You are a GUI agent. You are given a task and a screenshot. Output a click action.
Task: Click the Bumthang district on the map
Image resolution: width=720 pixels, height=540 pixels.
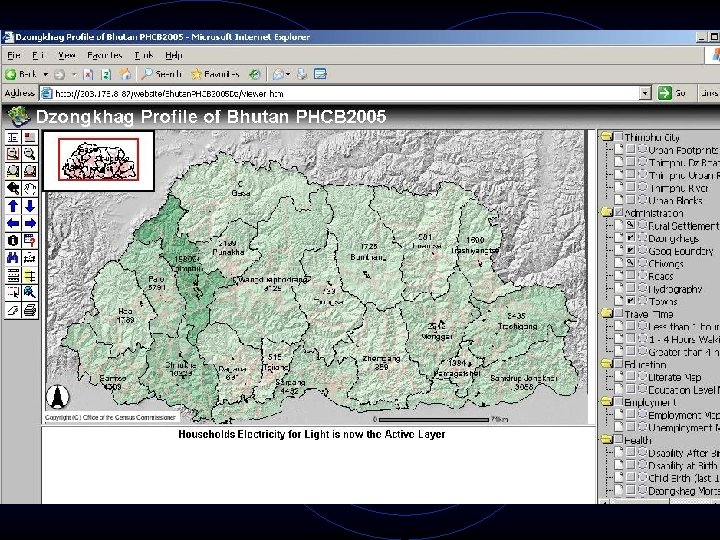click(367, 250)
